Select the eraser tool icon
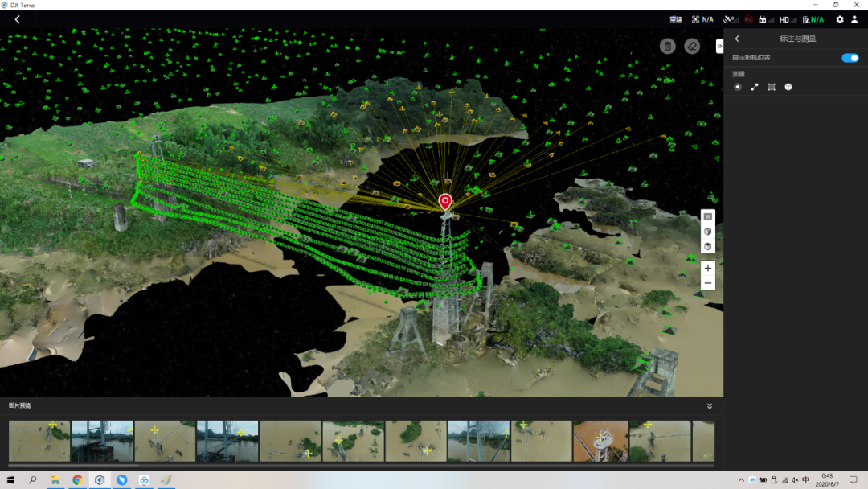 [x=691, y=47]
